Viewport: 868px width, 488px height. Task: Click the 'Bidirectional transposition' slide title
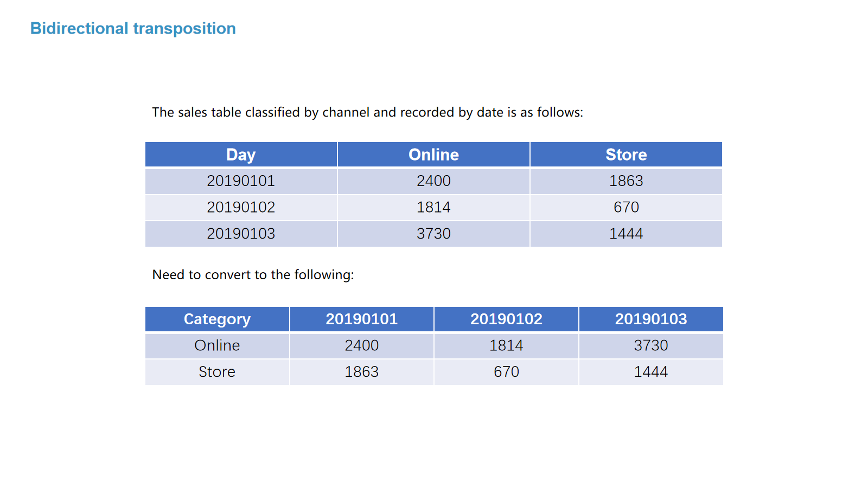(x=133, y=28)
